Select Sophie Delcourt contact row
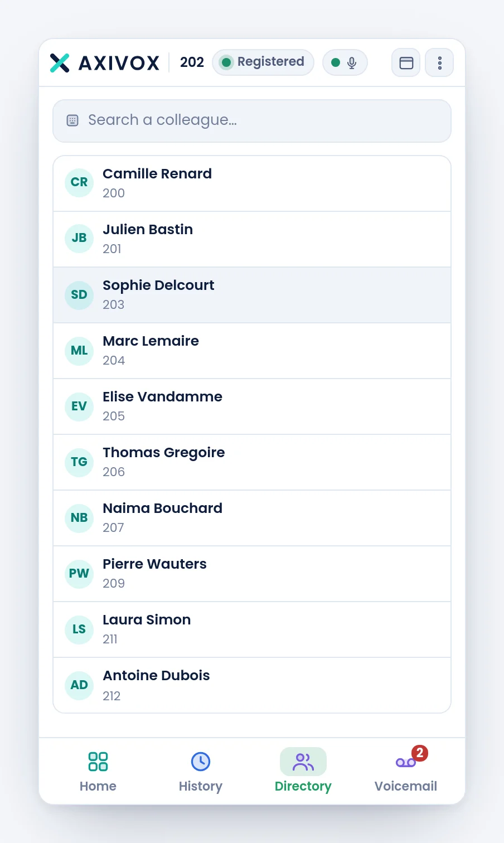This screenshot has height=843, width=504. click(x=252, y=295)
